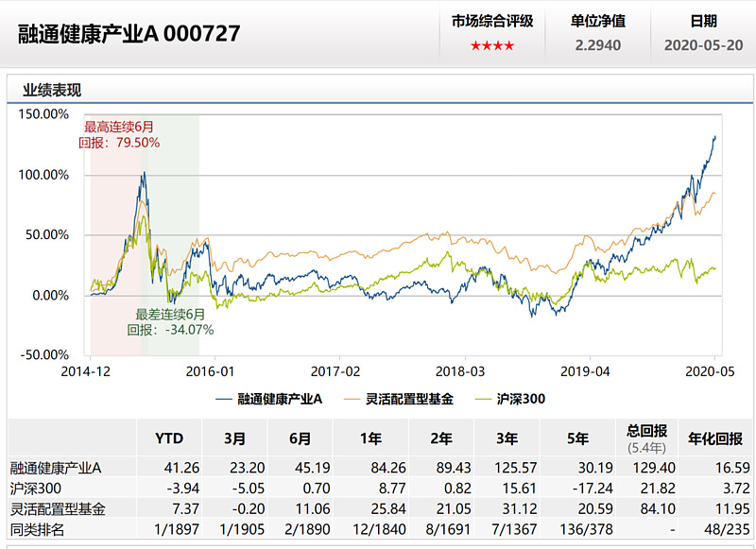Click the 年化回报 column header
The image size is (756, 549).
(x=715, y=438)
